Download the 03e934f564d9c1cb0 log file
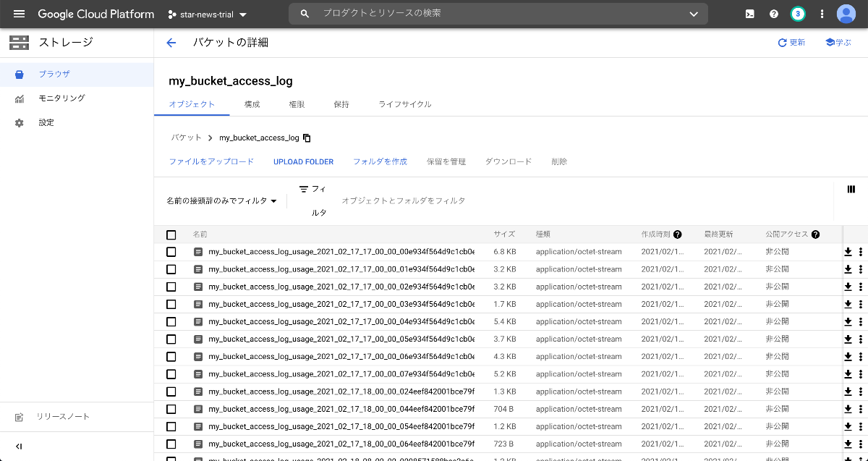The image size is (868, 461). pyautogui.click(x=848, y=304)
